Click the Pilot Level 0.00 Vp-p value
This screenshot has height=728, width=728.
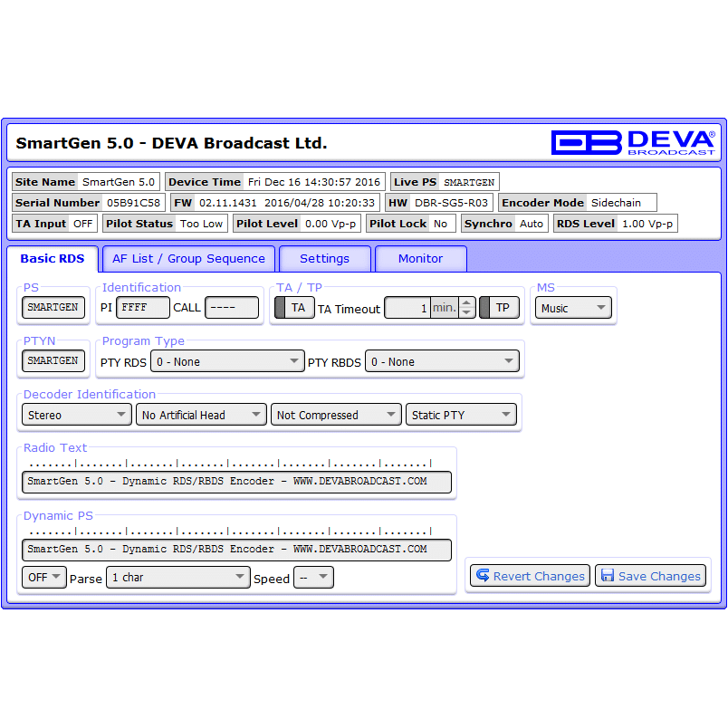330,224
